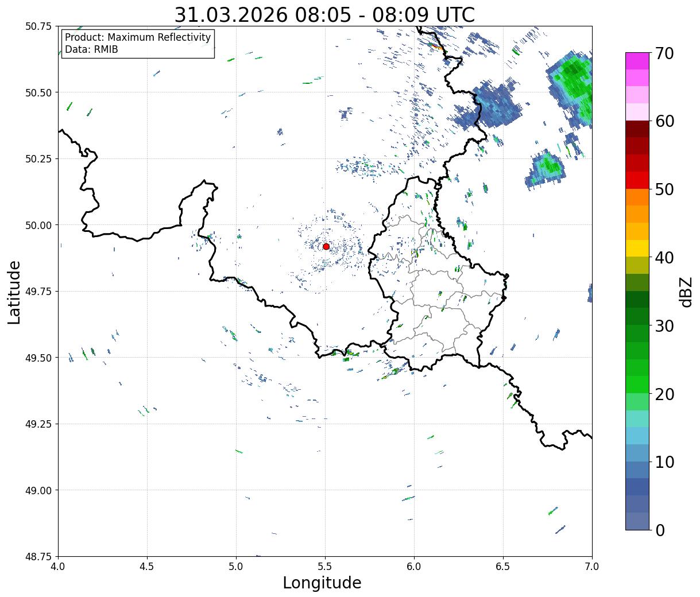The width and height of the screenshot is (700, 597).
Task: Click the 5.5 longitude tick label
Action: pyautogui.click(x=325, y=566)
